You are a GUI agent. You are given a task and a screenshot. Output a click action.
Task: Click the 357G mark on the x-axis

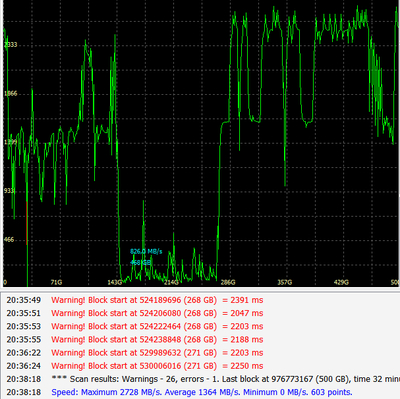click(285, 282)
